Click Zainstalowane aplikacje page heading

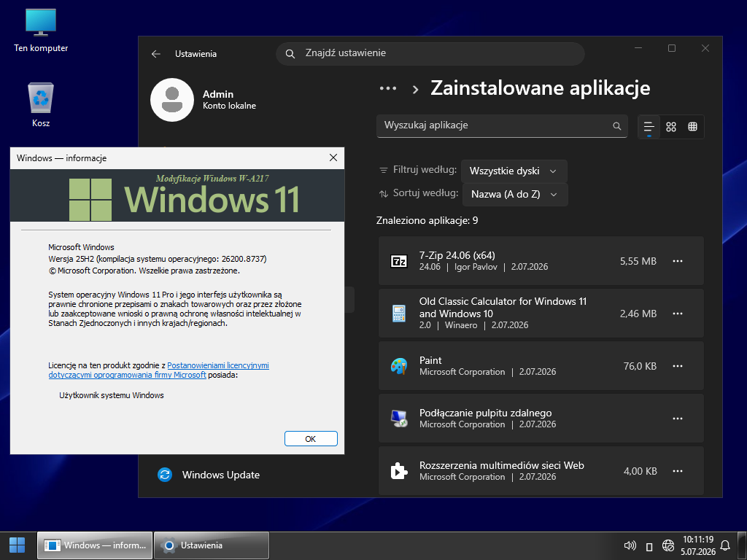click(x=541, y=88)
